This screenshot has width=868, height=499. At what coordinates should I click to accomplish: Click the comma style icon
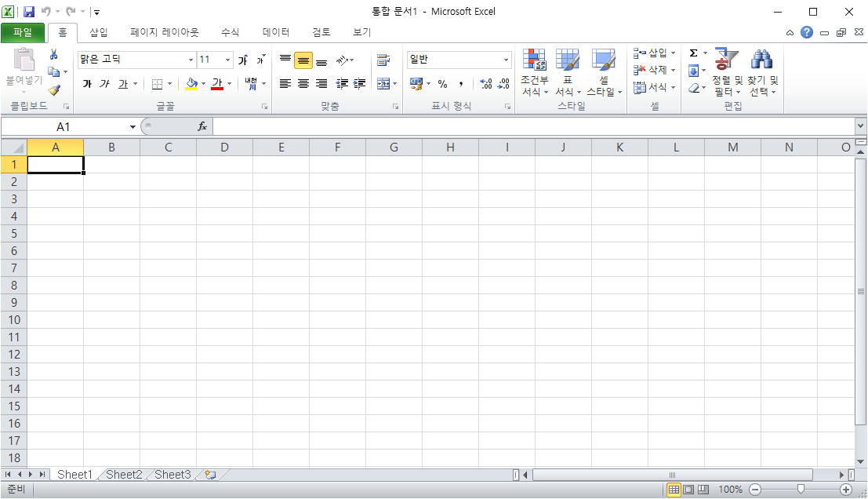coord(460,84)
